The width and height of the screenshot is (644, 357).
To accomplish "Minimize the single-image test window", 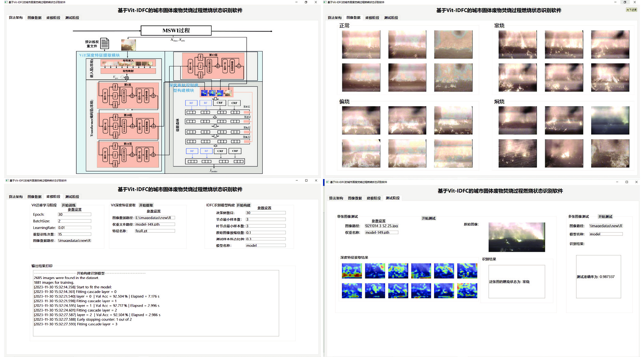I will [x=617, y=182].
